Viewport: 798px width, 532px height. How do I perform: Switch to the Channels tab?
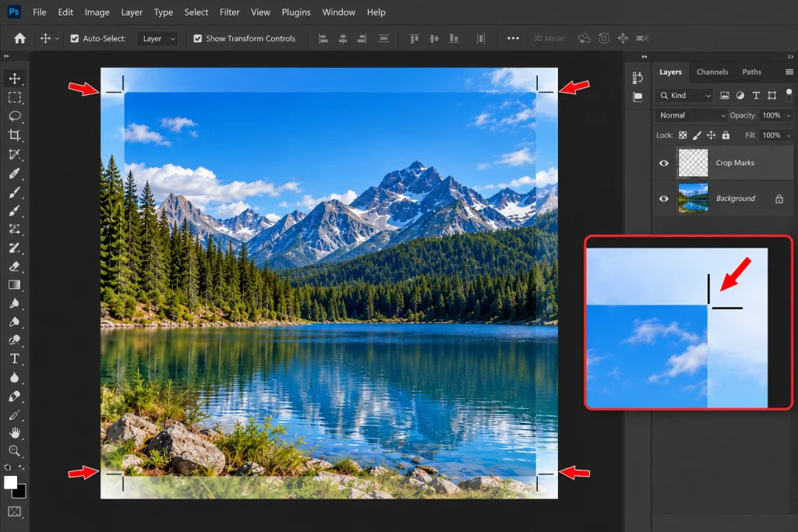point(712,72)
